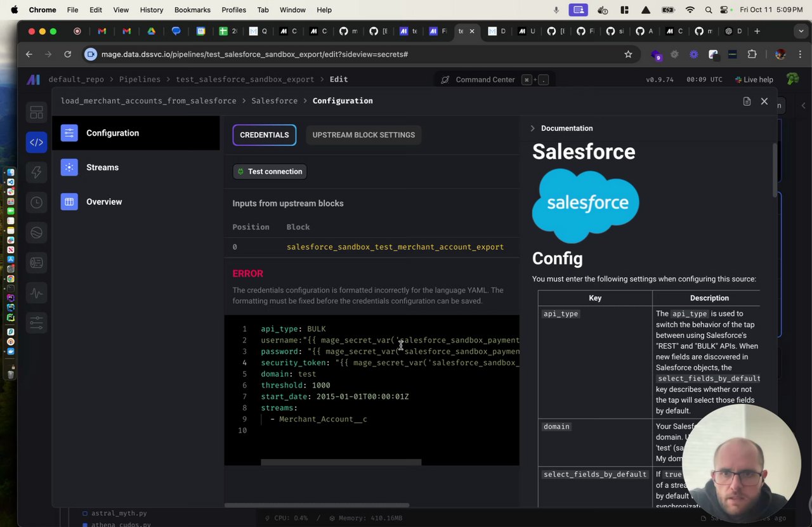This screenshot has width=812, height=527.
Task: Bookmark this page with the star icon
Action: click(628, 55)
